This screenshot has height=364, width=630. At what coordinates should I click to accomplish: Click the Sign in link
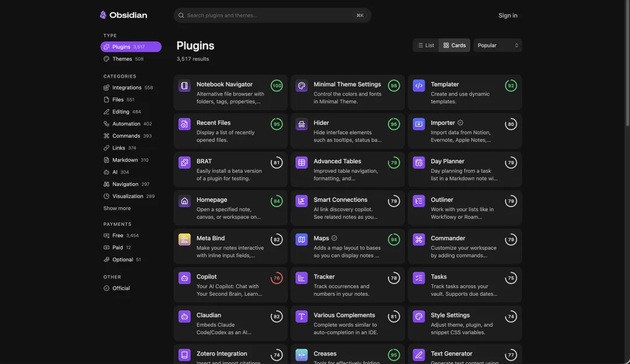click(x=508, y=15)
